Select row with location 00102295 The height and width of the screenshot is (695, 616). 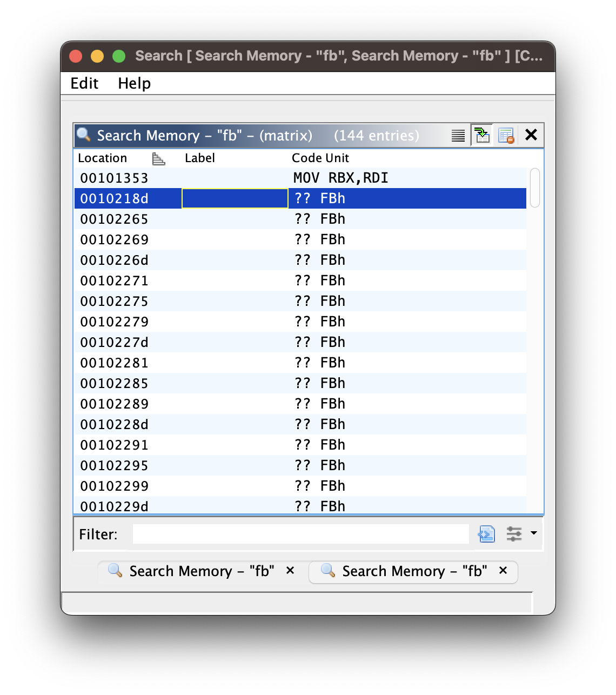pyautogui.click(x=300, y=466)
